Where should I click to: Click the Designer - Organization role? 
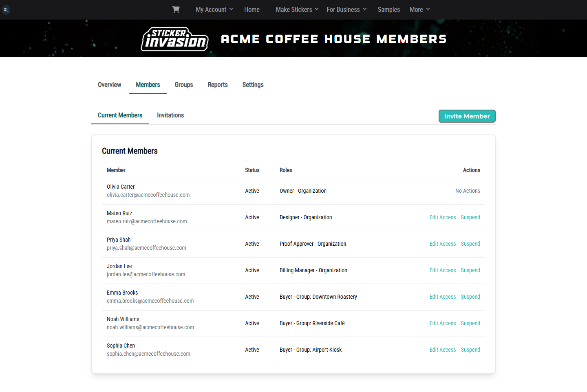[306, 217]
